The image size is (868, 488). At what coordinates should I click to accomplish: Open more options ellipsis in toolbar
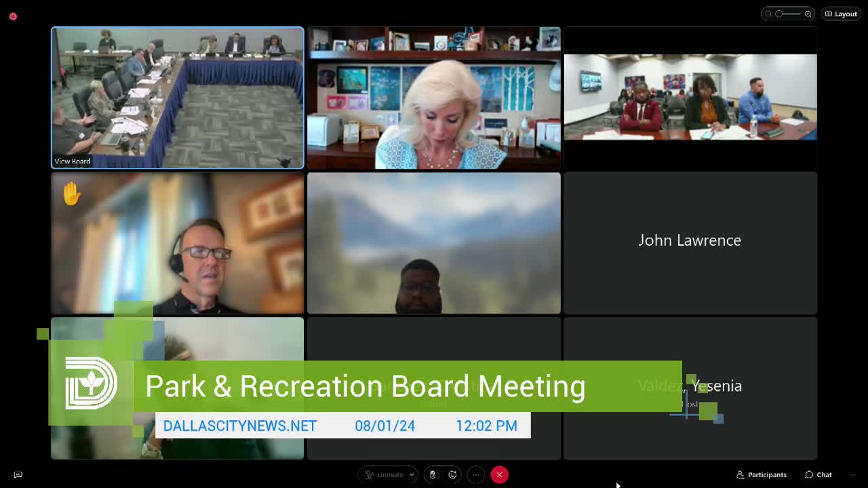click(476, 474)
